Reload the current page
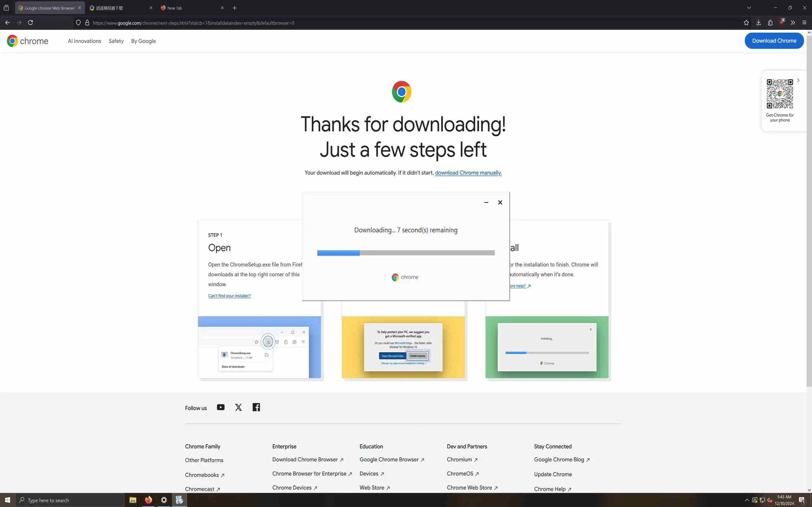 30,22
